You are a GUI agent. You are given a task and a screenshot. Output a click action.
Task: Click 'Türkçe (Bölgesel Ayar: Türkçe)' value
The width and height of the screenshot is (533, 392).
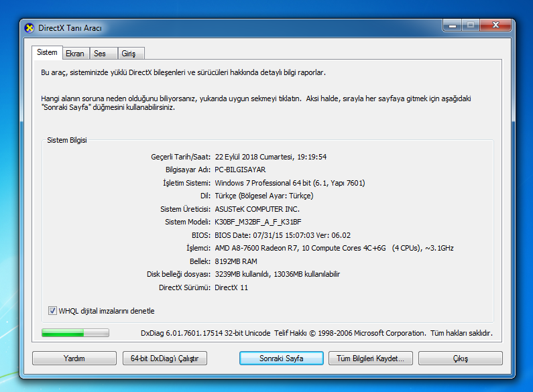[x=263, y=196]
